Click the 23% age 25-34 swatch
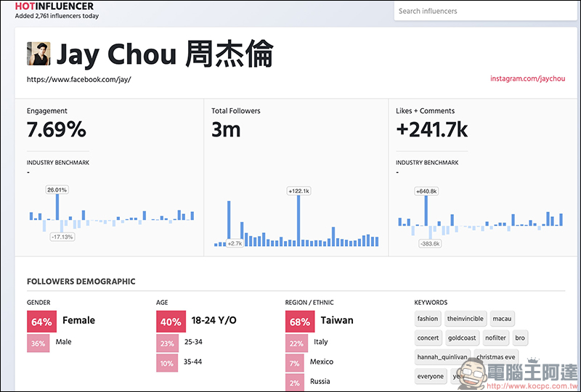This screenshot has width=581, height=392. tap(167, 343)
